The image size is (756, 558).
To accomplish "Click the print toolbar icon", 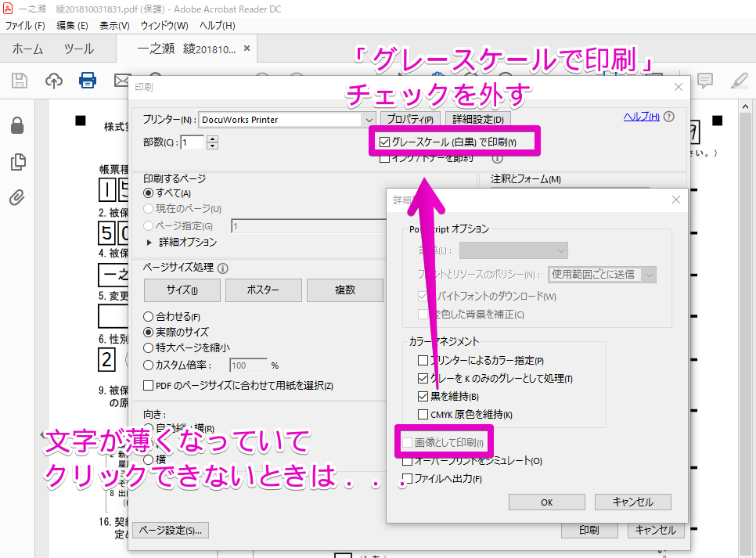I will 88,80.
